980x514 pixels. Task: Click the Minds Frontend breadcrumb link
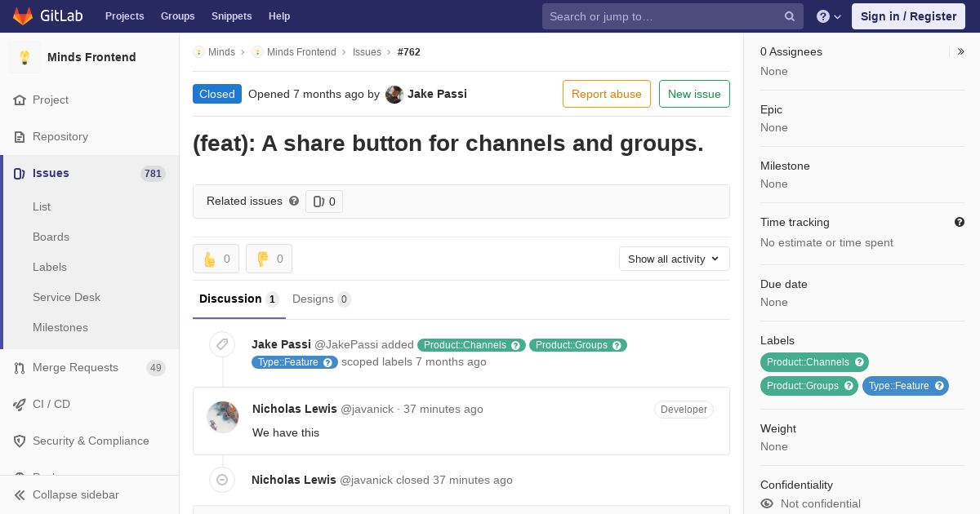301,52
